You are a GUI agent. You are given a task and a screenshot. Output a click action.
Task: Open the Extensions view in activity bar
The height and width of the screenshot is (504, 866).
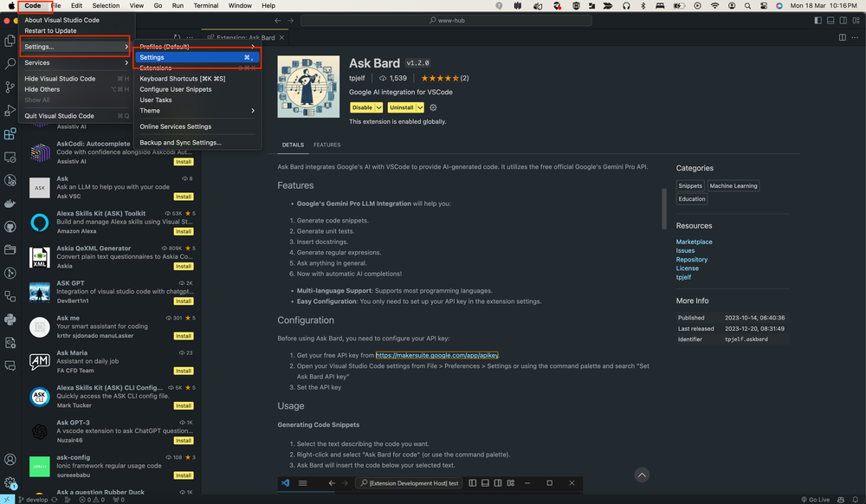(x=10, y=134)
